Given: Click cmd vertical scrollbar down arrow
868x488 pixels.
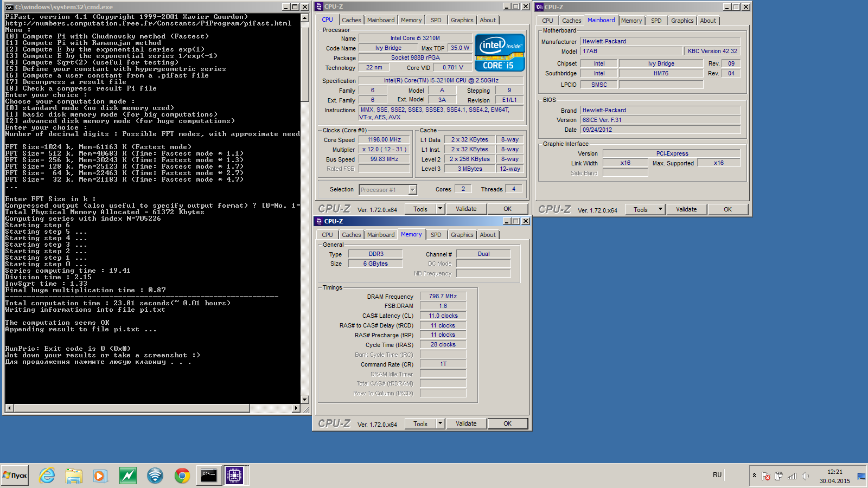Looking at the screenshot, I should point(304,399).
